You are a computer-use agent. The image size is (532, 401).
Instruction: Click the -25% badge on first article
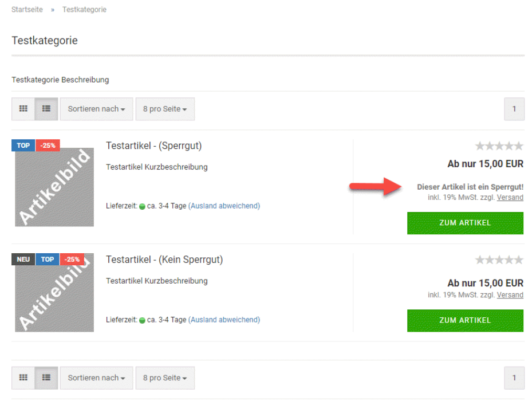point(48,146)
